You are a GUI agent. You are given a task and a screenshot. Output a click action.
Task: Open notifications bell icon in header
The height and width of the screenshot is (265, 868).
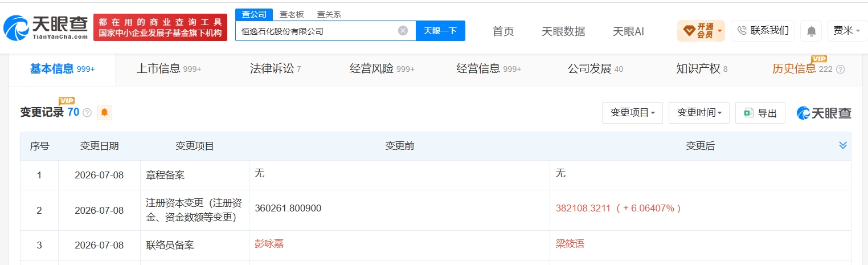(x=811, y=31)
